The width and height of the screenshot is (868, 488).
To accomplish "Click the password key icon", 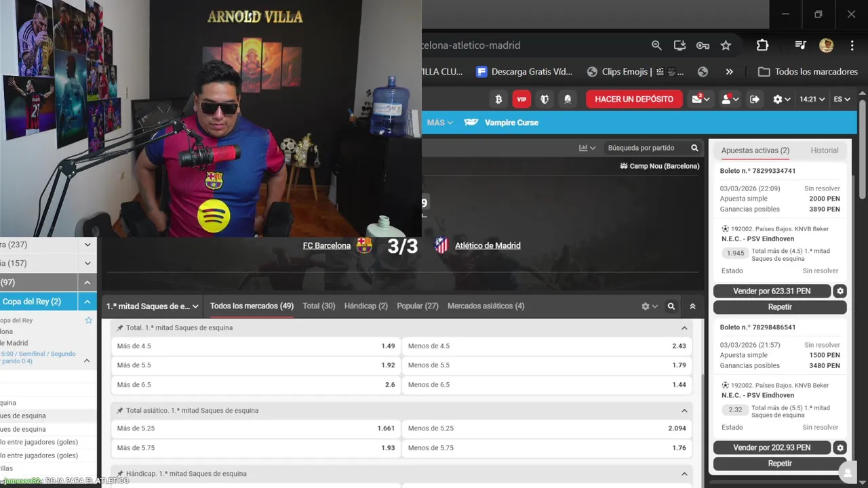I will (x=703, y=45).
